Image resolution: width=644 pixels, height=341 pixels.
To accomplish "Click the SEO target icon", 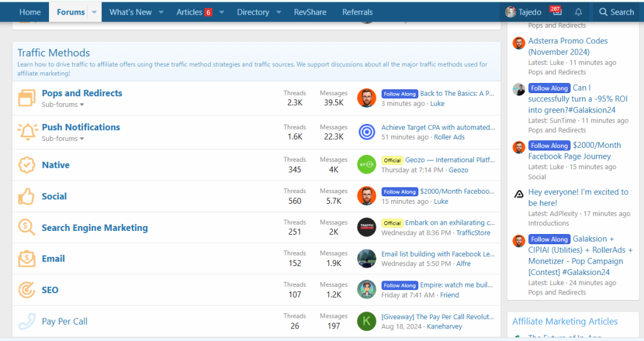I will pos(26,290).
